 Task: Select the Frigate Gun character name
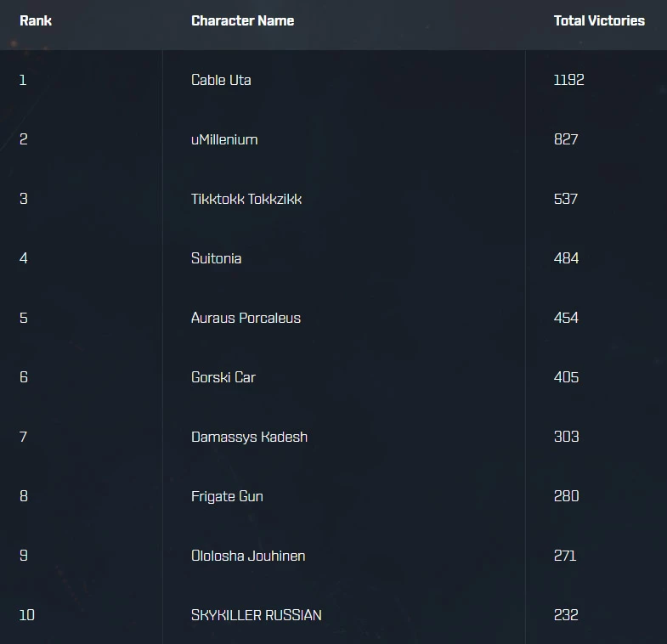tap(227, 496)
